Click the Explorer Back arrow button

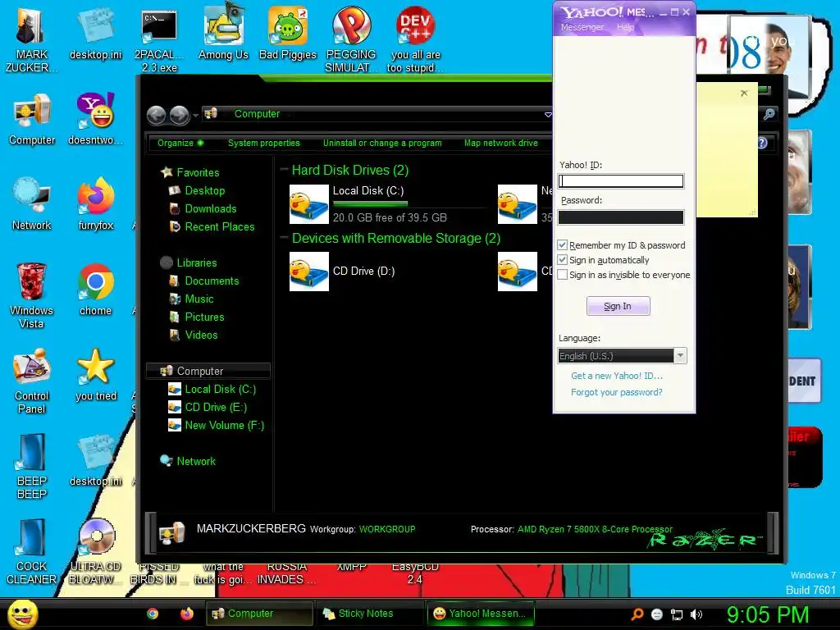pyautogui.click(x=157, y=115)
